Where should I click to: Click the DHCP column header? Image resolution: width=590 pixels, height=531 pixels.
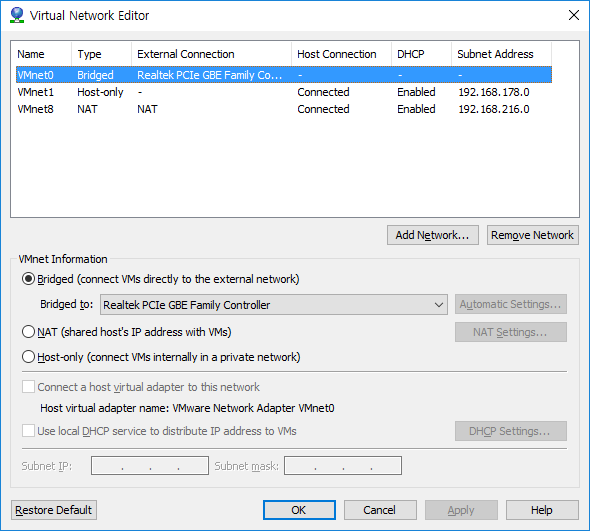pos(421,54)
